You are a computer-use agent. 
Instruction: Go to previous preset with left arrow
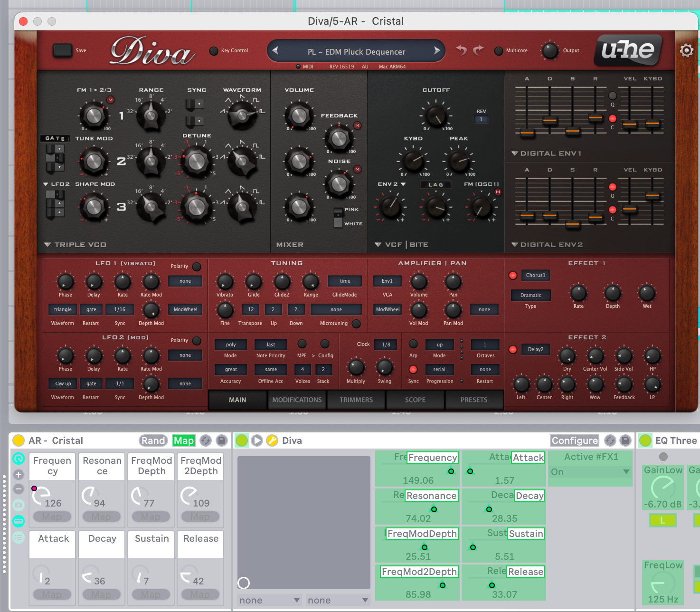275,50
